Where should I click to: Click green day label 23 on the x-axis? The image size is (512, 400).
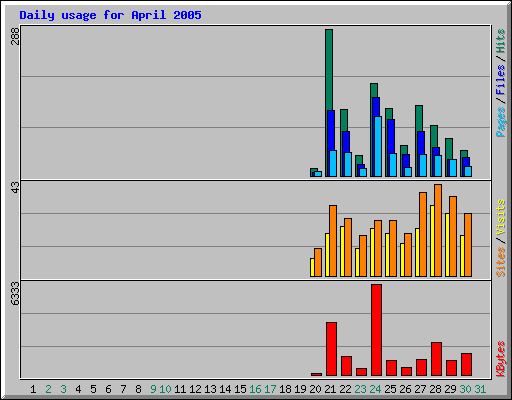(360, 389)
